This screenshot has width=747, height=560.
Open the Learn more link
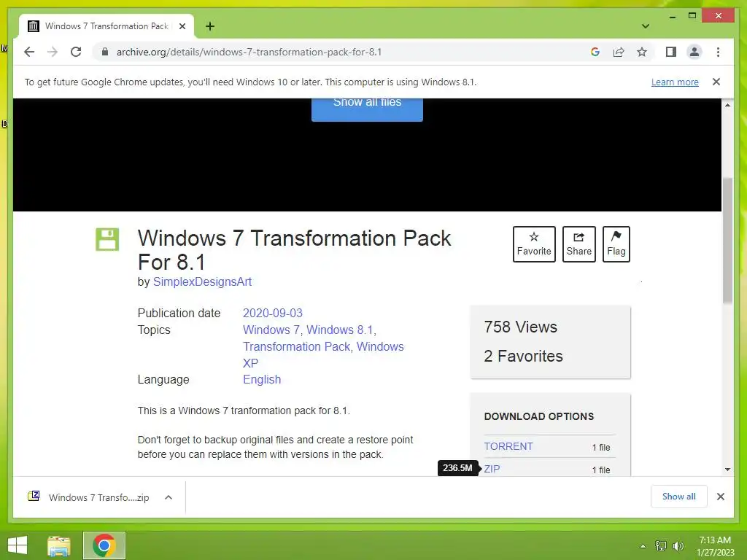(x=675, y=82)
